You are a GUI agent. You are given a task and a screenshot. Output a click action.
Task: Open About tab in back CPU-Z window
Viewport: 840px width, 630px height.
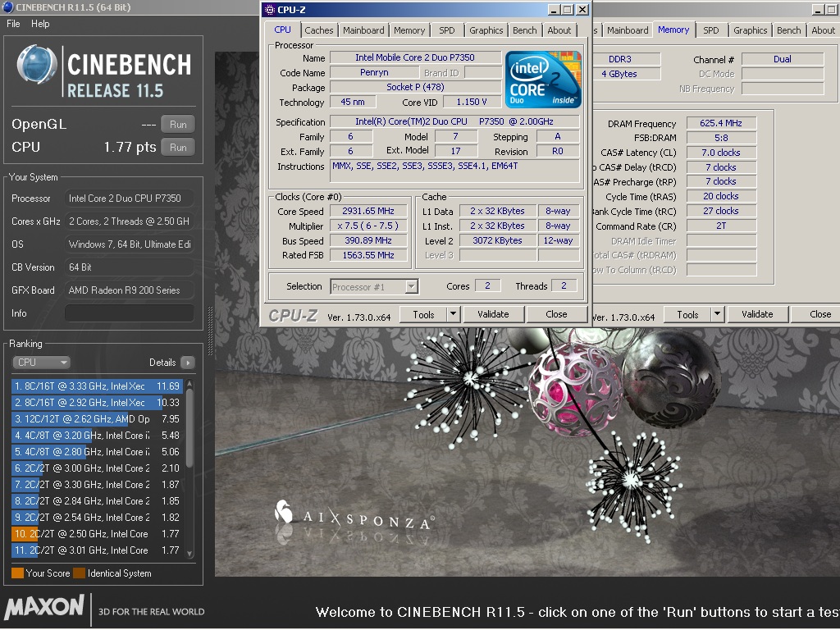(823, 30)
